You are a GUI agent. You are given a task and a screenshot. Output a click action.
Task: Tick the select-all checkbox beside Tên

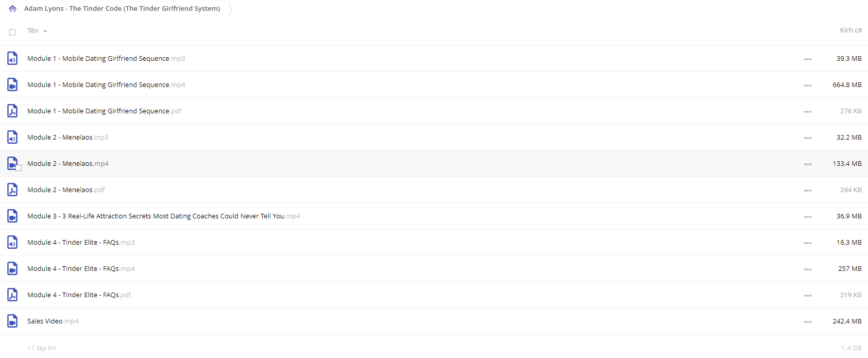(12, 32)
